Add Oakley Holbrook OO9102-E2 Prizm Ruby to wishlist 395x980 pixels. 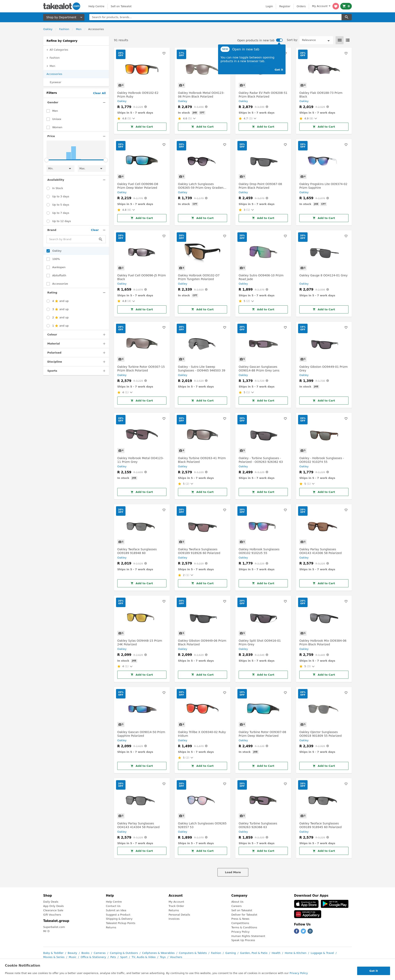pos(164,53)
